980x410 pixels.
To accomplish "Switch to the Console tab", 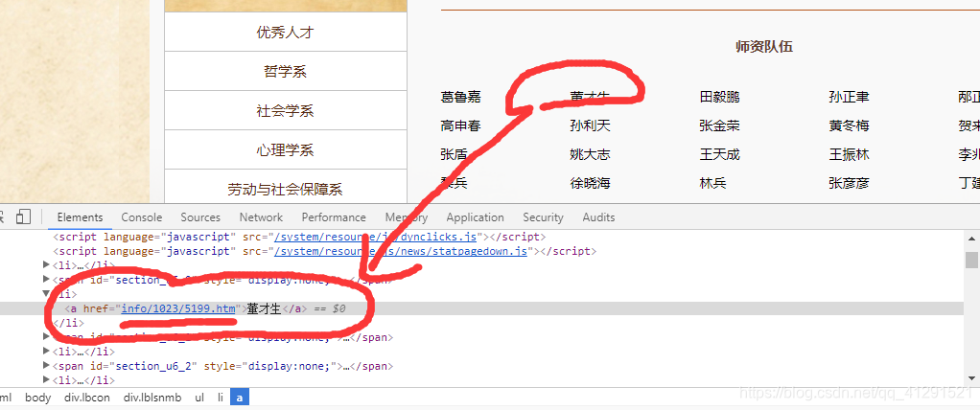I will [x=142, y=217].
